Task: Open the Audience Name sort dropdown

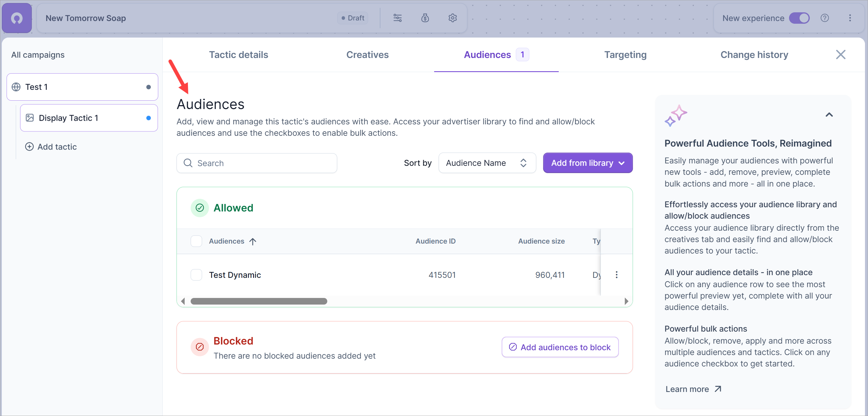Action: [487, 163]
